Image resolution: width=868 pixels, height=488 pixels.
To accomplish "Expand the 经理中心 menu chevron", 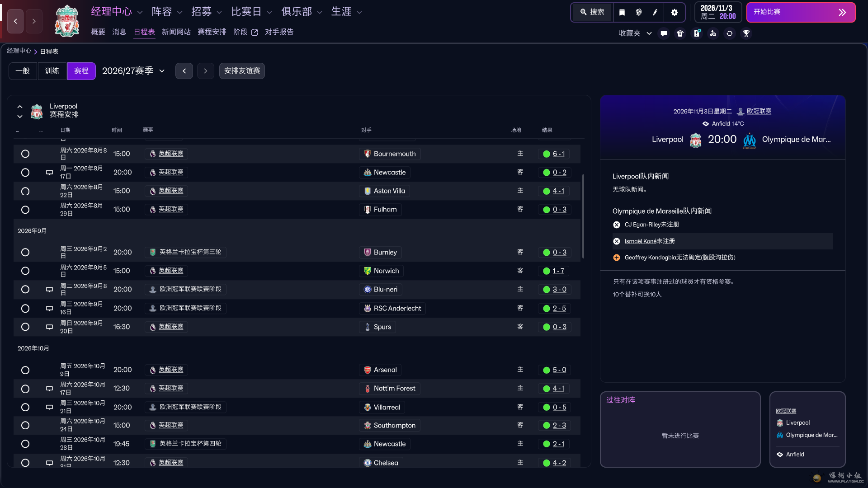I will click(140, 12).
